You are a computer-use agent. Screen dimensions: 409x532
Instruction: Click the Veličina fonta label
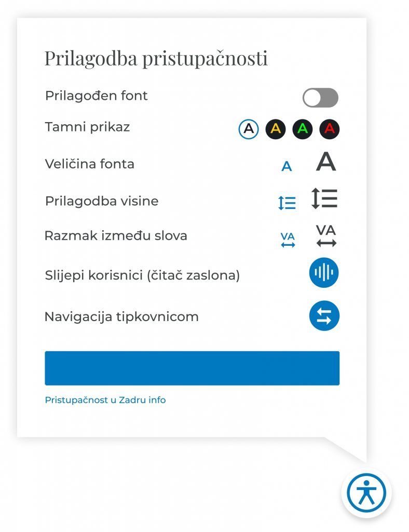90,164
